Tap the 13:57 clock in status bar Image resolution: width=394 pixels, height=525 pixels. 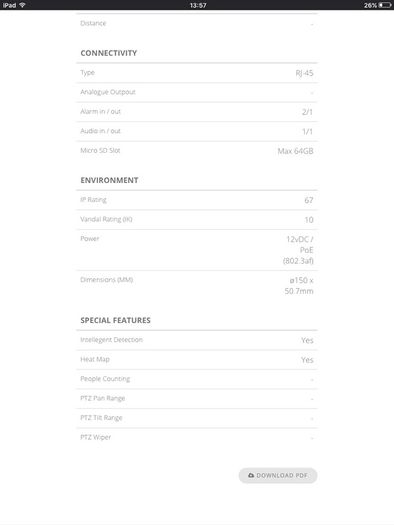(x=198, y=5)
